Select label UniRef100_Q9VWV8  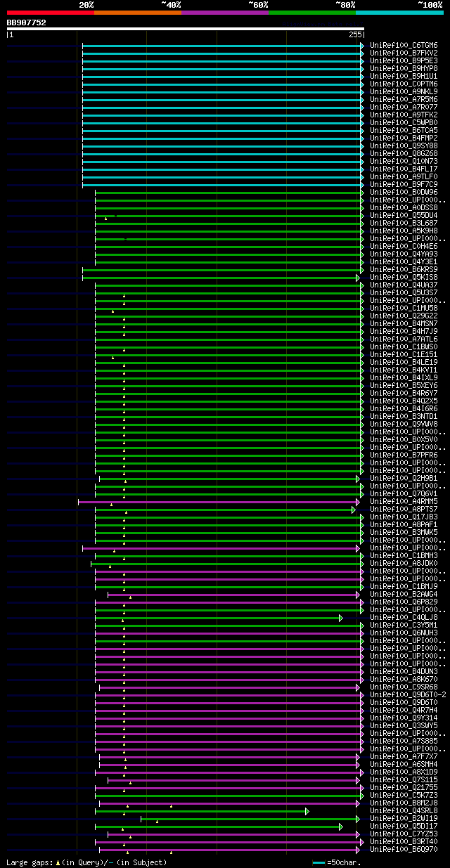click(x=404, y=424)
